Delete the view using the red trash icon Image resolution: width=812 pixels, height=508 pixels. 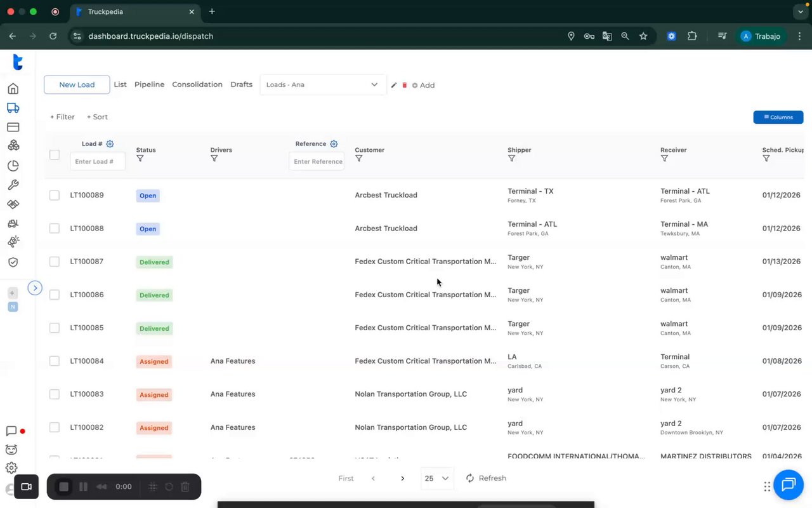click(x=405, y=85)
